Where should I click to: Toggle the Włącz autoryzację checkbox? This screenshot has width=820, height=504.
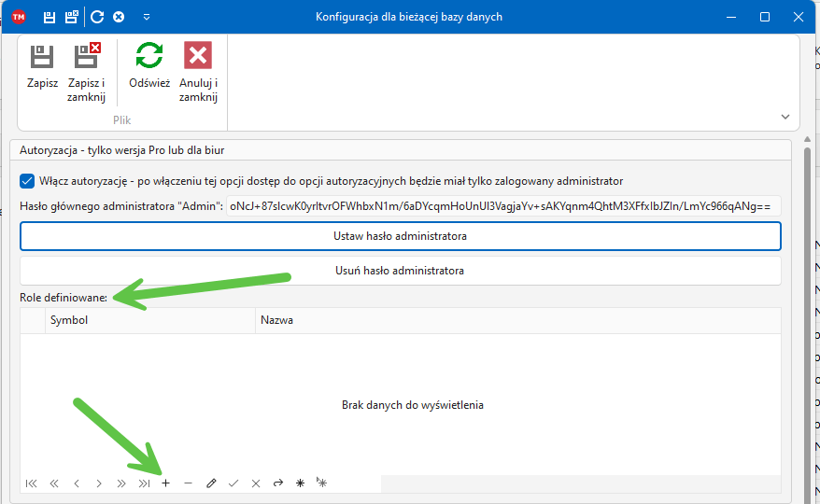27,181
